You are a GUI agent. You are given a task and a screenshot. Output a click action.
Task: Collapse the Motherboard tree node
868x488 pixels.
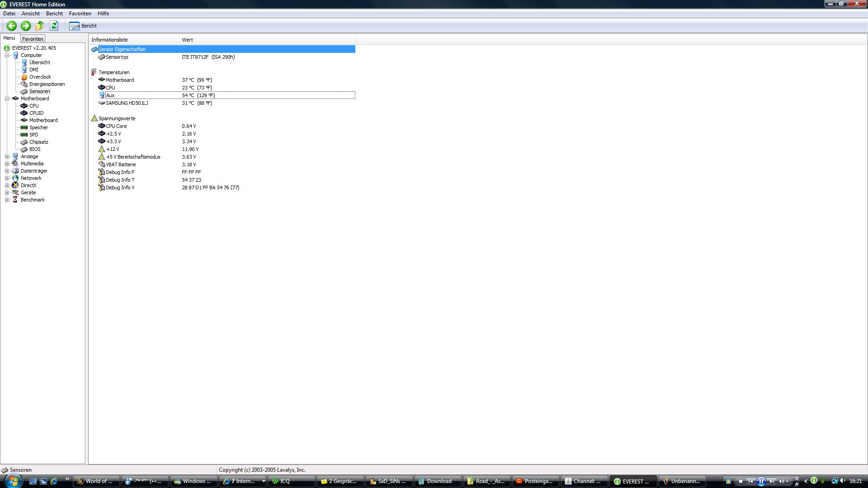click(x=7, y=99)
